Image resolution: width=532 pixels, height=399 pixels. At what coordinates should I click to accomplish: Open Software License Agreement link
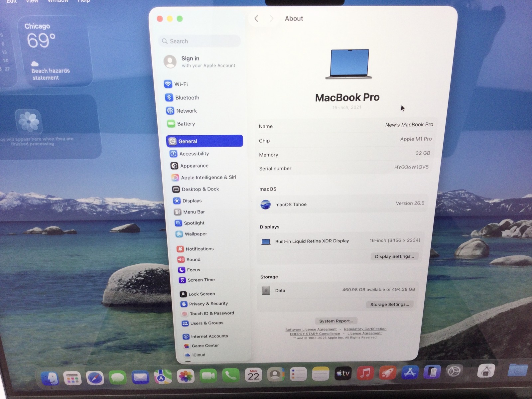pos(311,330)
